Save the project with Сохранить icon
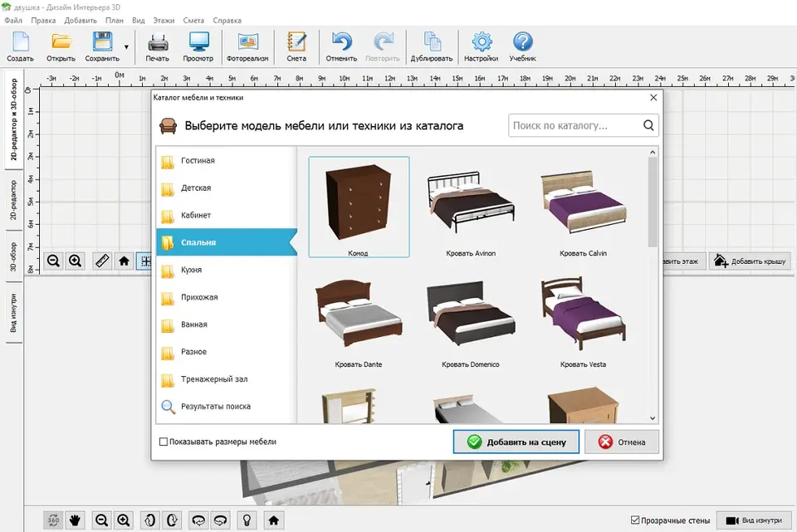This screenshot has height=532, width=797. 102,46
